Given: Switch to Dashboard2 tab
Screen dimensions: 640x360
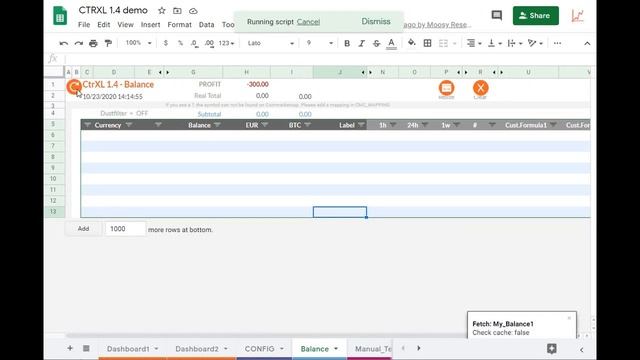Looking at the screenshot, I should pos(201,349).
